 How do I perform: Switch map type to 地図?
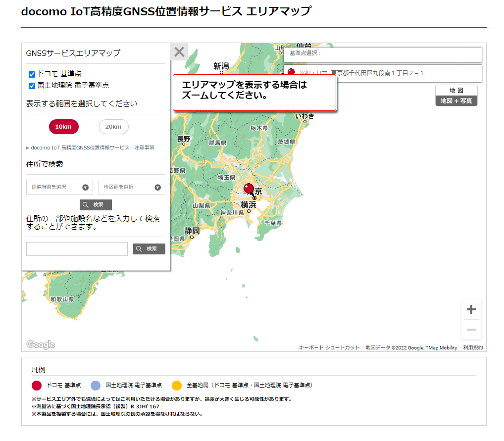[456, 90]
